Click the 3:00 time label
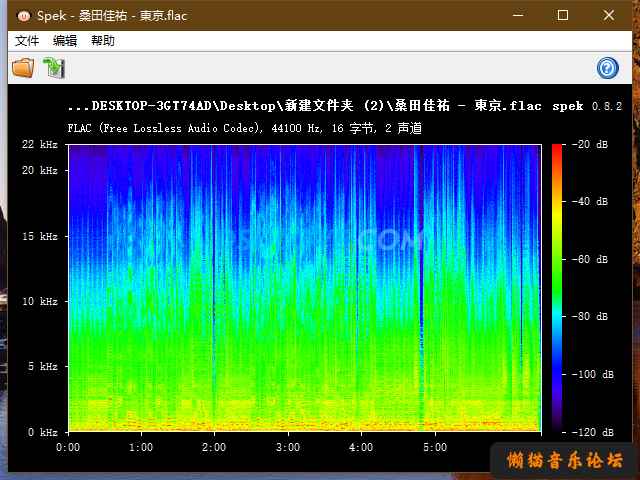 288,447
